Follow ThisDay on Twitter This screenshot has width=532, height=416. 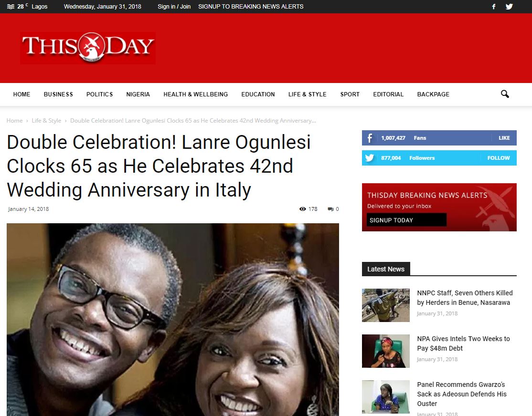499,158
